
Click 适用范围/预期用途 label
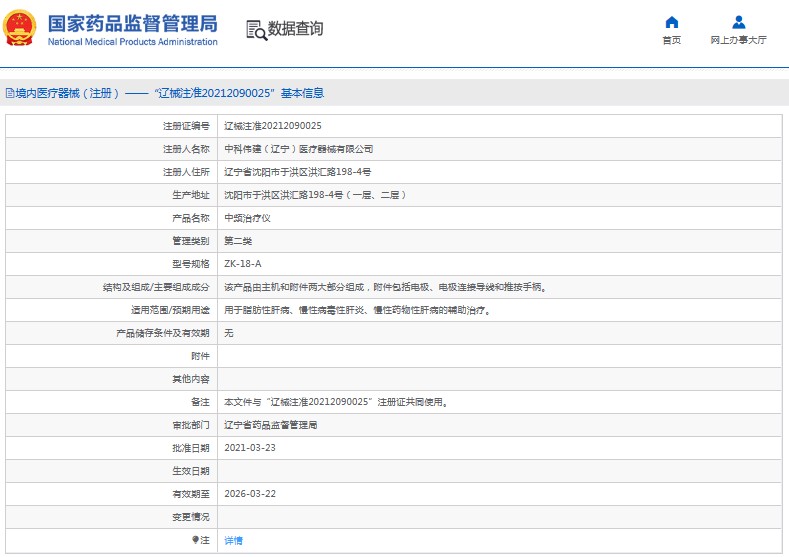click(170, 310)
